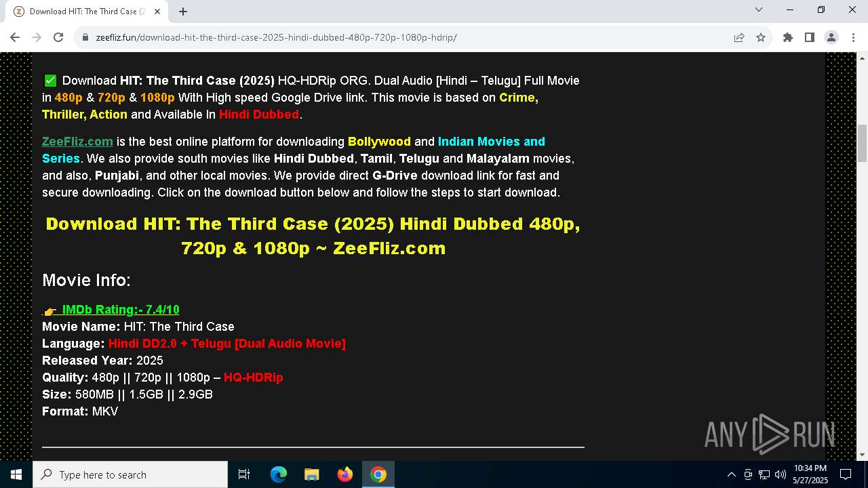Click the Size 580MB line
The width and height of the screenshot is (868, 488).
(127, 394)
